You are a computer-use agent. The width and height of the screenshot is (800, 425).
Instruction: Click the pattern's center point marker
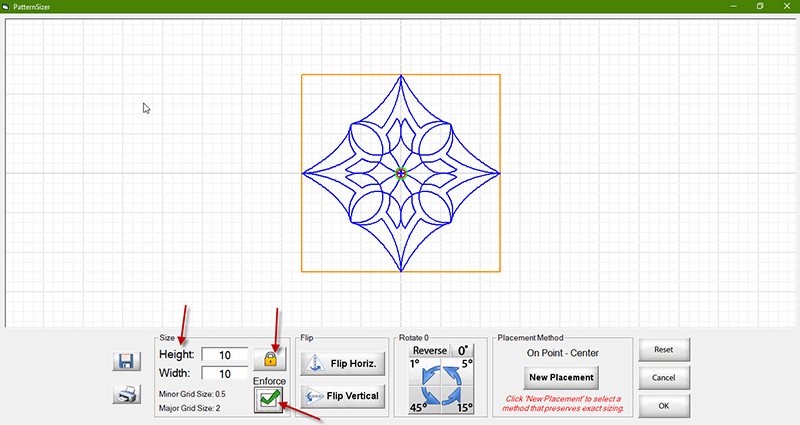coord(401,173)
